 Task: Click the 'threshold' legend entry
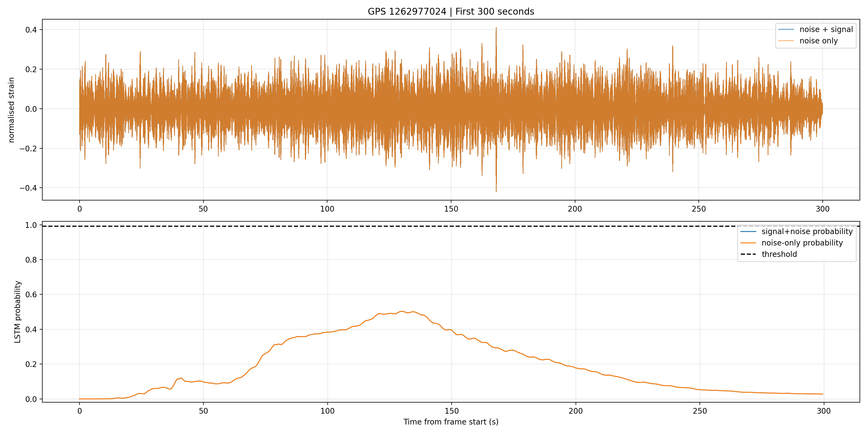coord(779,254)
